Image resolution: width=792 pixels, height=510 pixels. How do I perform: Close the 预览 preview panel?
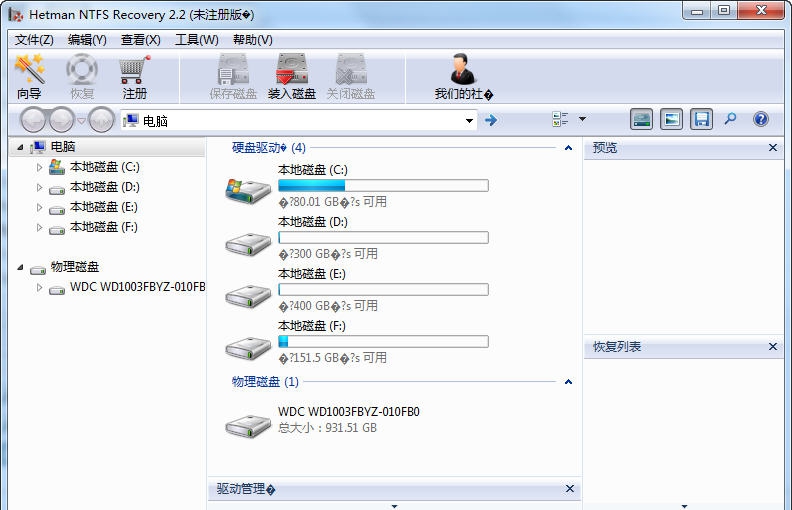[x=772, y=147]
